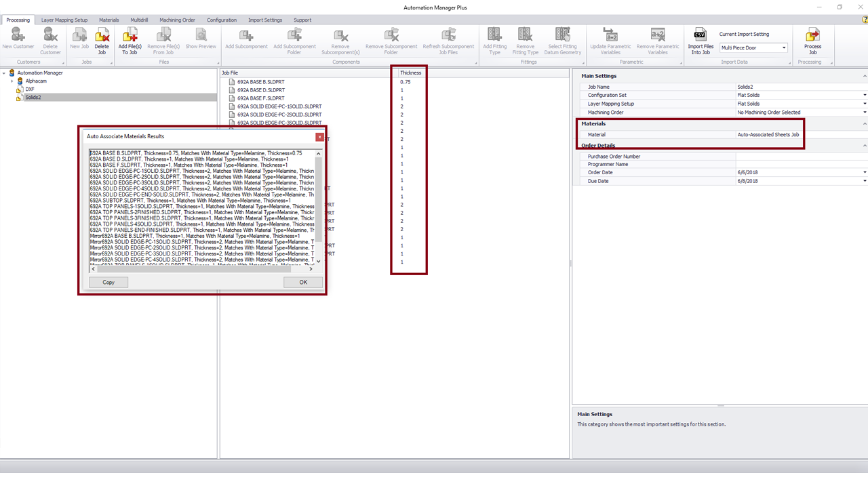Switch to the Configuration tab
The height and width of the screenshot is (488, 868).
(x=222, y=20)
